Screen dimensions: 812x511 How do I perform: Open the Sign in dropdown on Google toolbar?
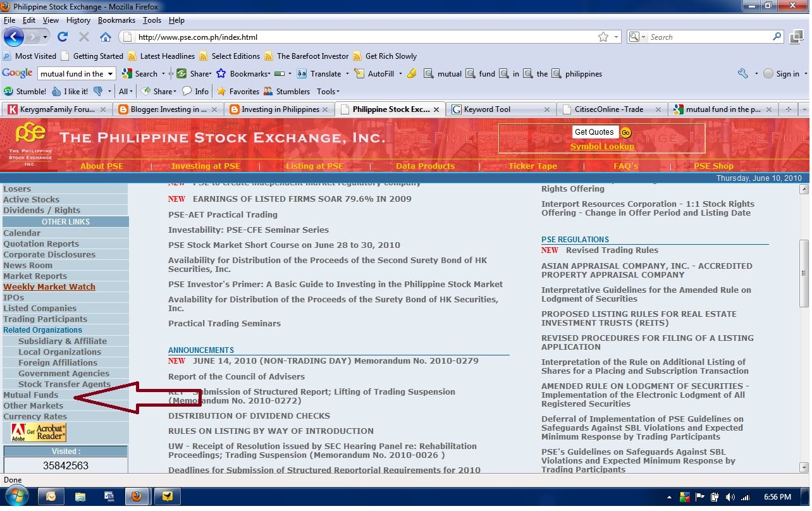click(x=805, y=73)
